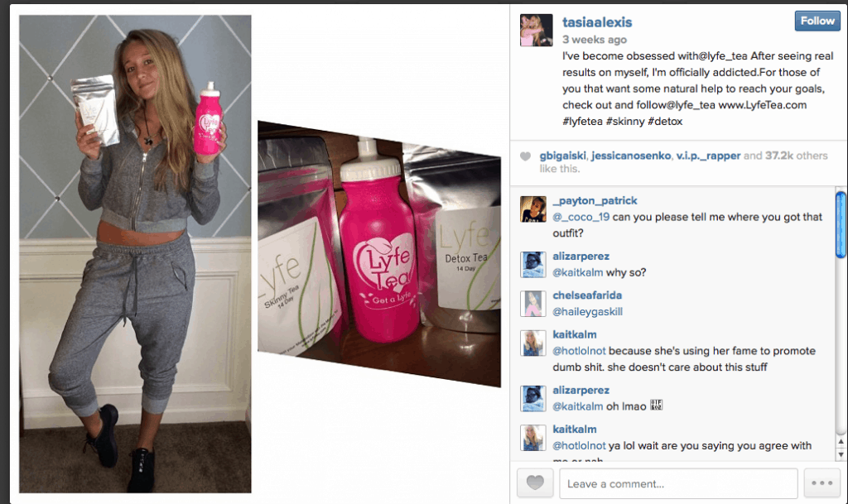Image resolution: width=848 pixels, height=504 pixels.
Task: Open v.i.p._rapper's profile link
Action: click(708, 156)
